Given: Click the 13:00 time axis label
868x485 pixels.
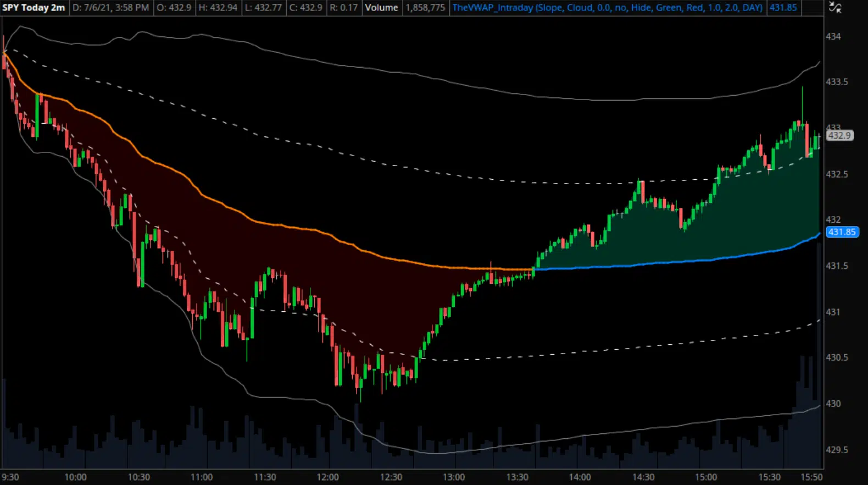Looking at the screenshot, I should click(x=454, y=477).
